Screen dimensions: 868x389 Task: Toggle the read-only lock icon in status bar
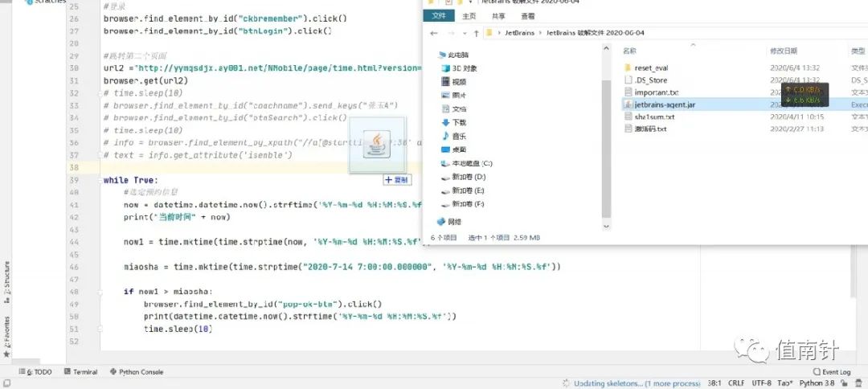coord(844,383)
